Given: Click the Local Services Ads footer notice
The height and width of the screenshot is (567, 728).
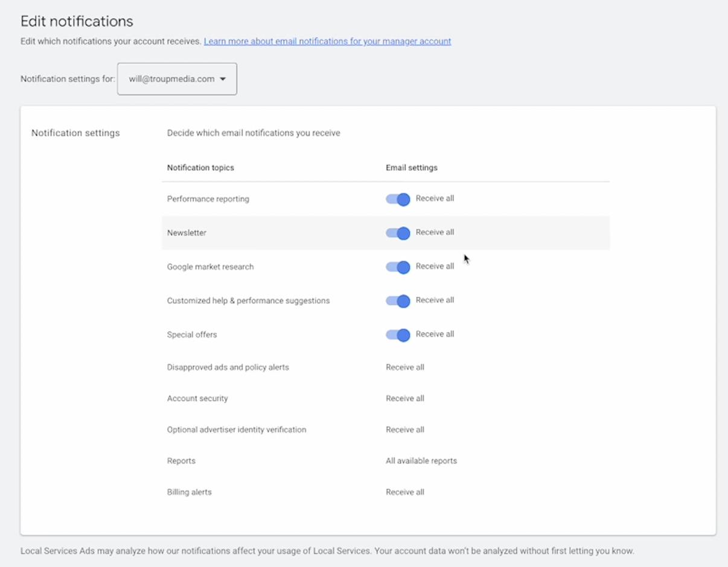Looking at the screenshot, I should pos(327,551).
